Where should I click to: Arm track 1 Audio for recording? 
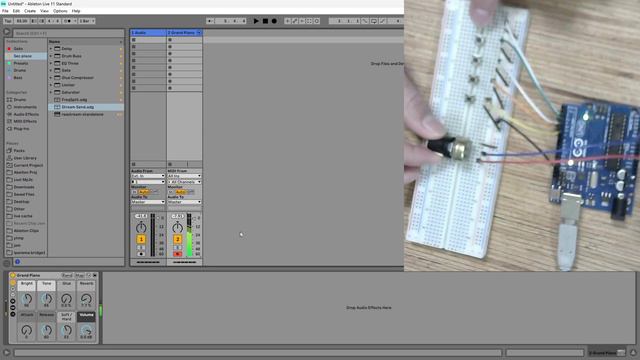point(141,254)
